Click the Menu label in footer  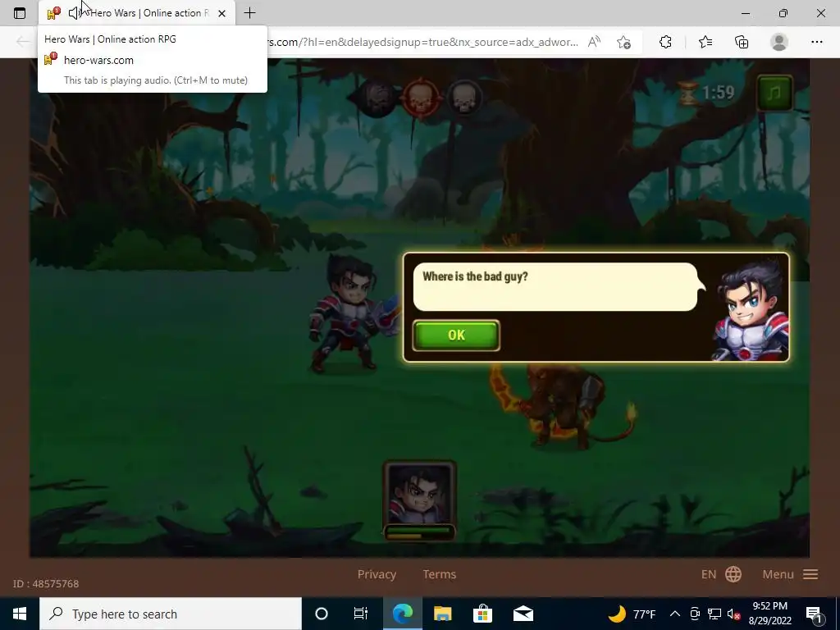coord(778,574)
